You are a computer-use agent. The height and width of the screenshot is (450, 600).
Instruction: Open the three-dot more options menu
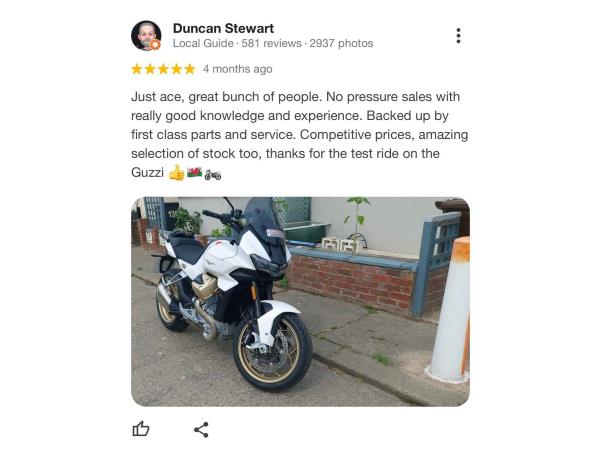tap(458, 36)
